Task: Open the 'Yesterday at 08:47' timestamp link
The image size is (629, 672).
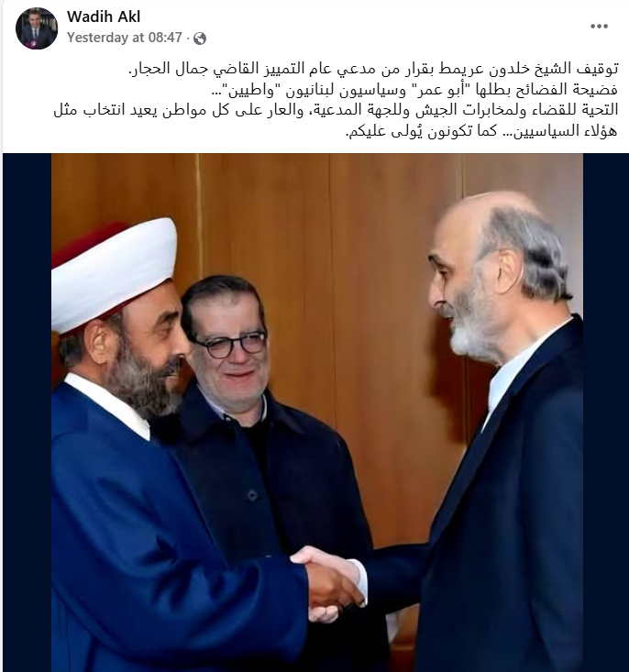Action: [125, 38]
